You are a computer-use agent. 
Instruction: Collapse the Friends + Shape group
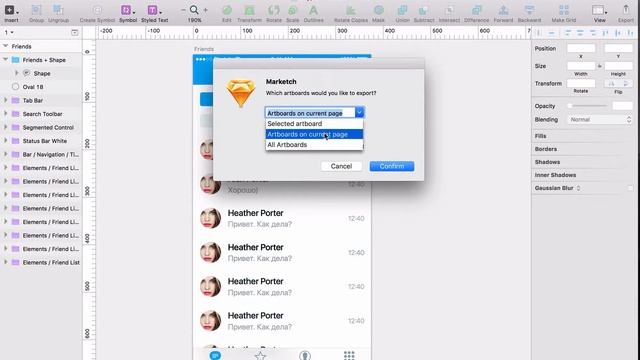pyautogui.click(x=5, y=60)
